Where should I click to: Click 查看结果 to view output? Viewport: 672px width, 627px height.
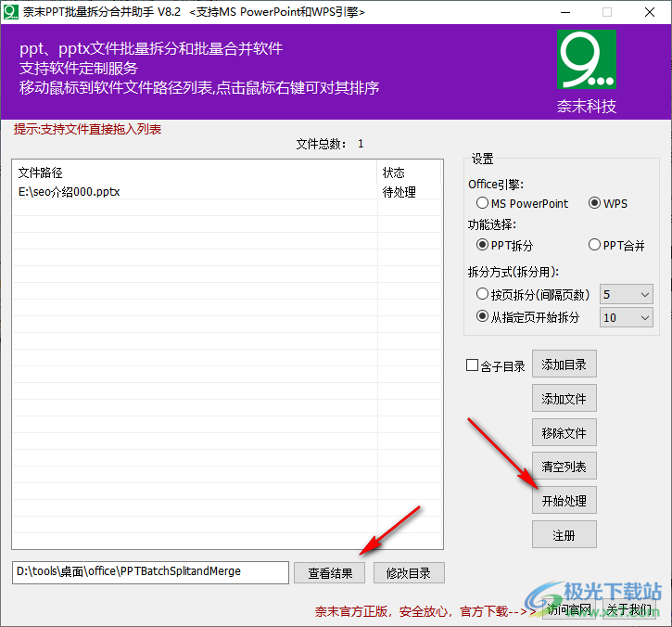point(330,573)
